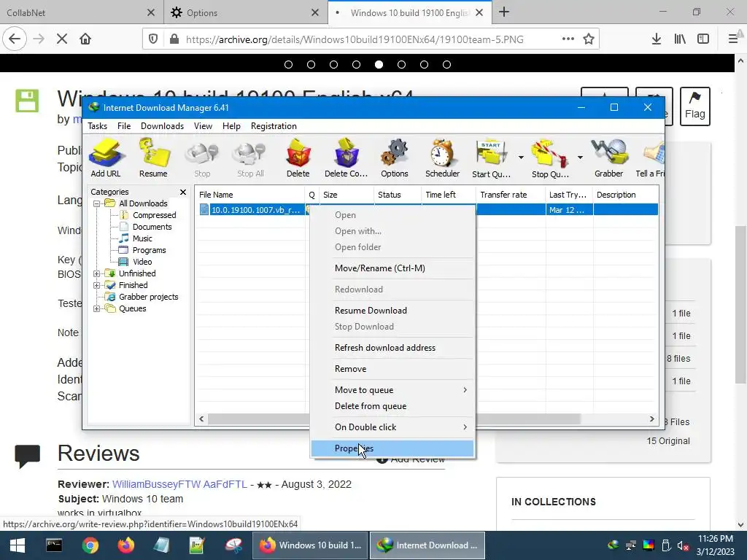Open the Scheduler clock icon

443,158
